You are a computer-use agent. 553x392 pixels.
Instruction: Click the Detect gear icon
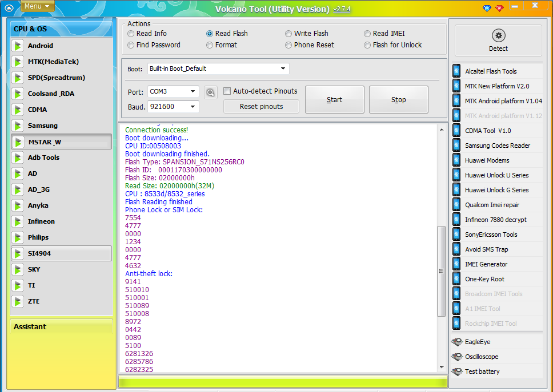point(498,35)
